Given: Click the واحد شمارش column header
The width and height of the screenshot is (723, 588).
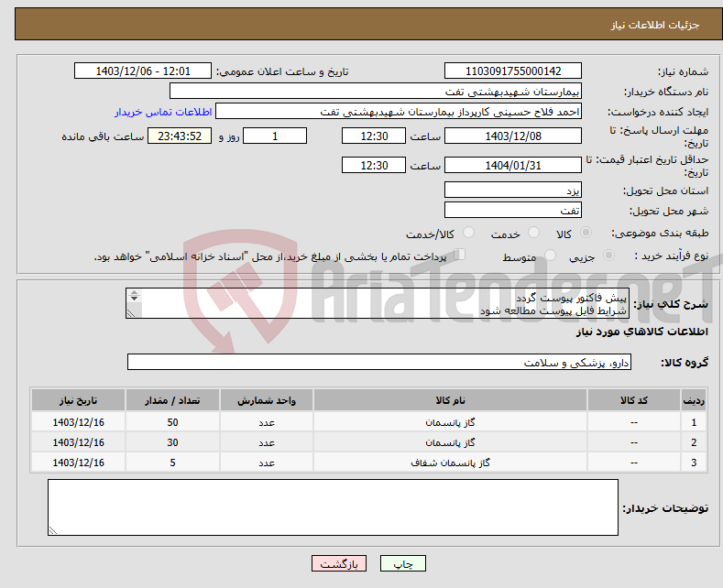Looking at the screenshot, I should pyautogui.click(x=267, y=400).
